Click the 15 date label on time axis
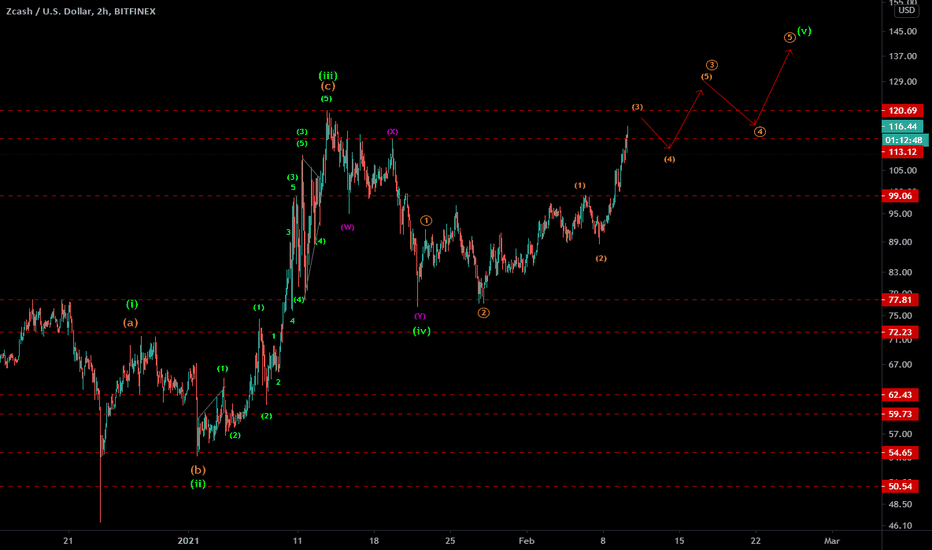932x550 pixels. pyautogui.click(x=679, y=541)
